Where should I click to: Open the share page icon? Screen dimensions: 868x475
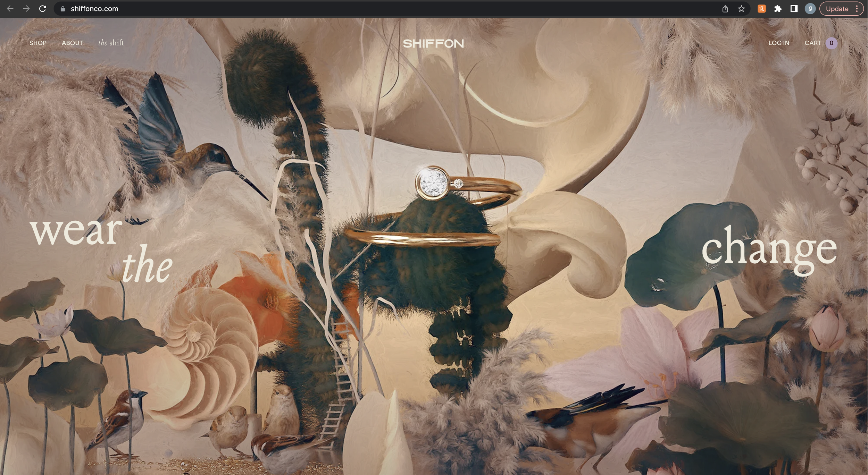tap(725, 9)
